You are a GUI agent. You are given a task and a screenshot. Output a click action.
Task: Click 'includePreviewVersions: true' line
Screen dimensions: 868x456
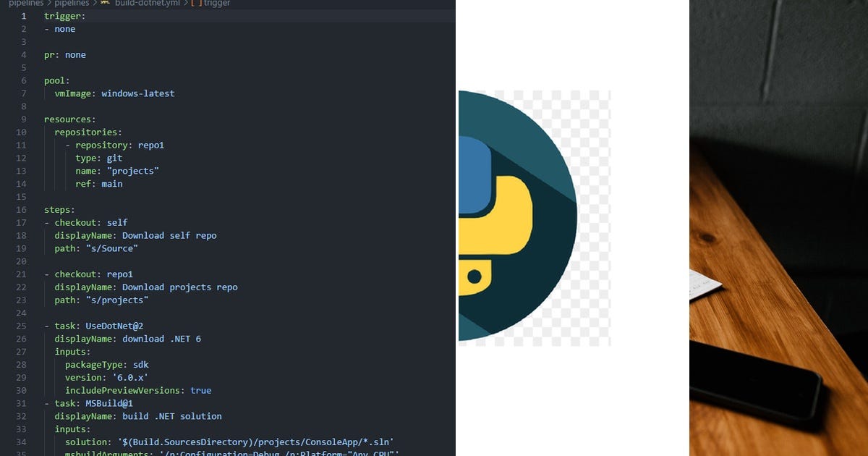(x=138, y=391)
